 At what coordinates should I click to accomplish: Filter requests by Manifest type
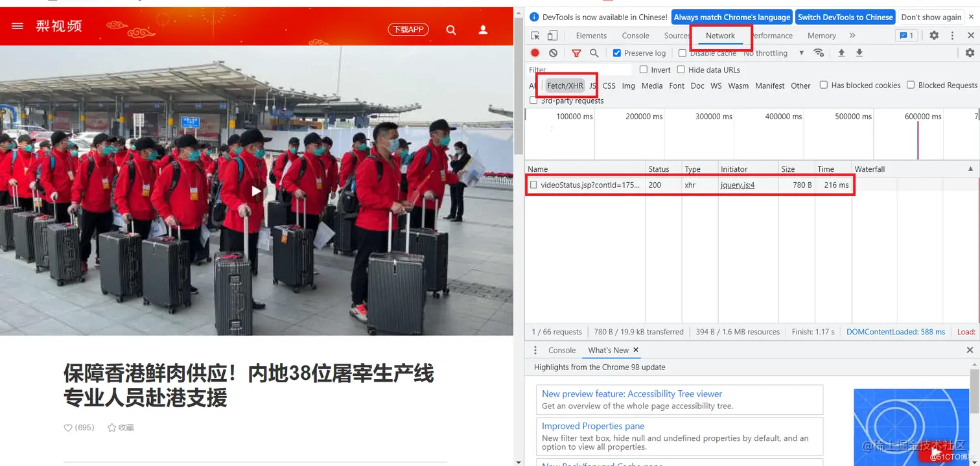(x=770, y=86)
